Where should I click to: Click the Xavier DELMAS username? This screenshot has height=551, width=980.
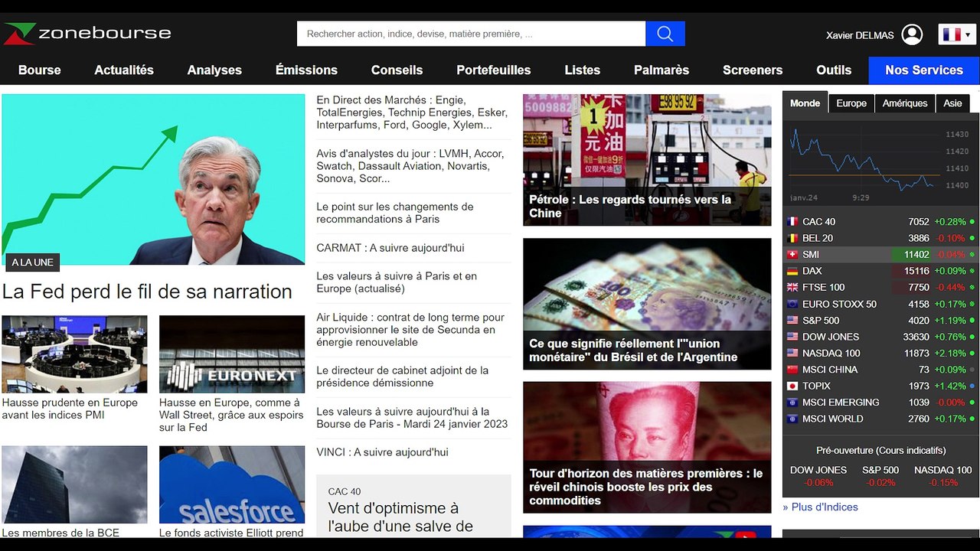pos(860,35)
